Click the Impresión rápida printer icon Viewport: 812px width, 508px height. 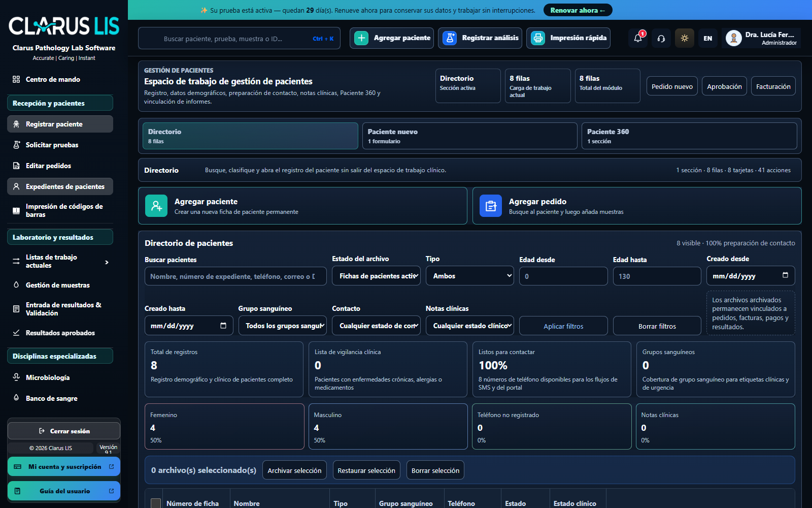pos(538,38)
